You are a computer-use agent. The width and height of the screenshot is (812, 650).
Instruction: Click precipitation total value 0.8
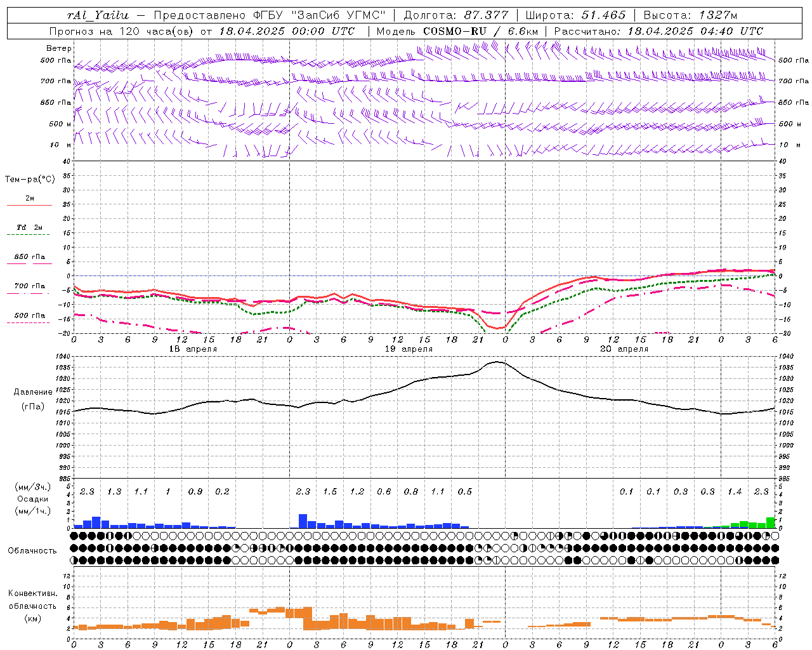coord(411,492)
